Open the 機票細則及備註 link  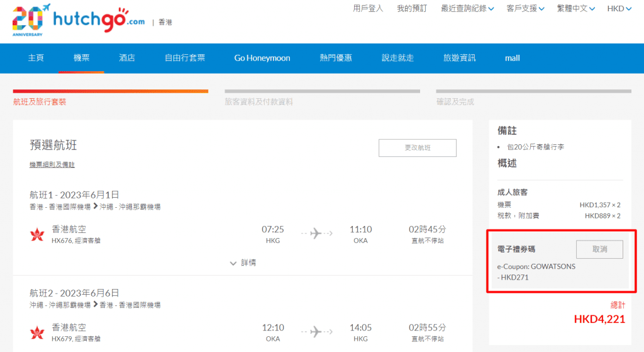pos(52,165)
